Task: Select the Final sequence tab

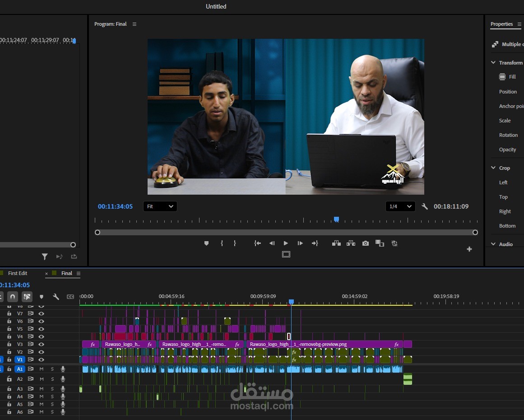Action: tap(66, 273)
